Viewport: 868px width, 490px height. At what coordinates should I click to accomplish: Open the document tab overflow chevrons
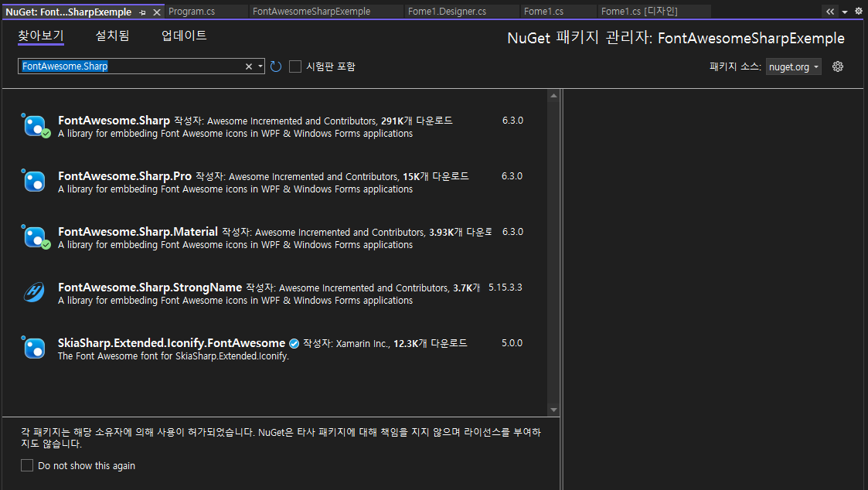pos(830,11)
